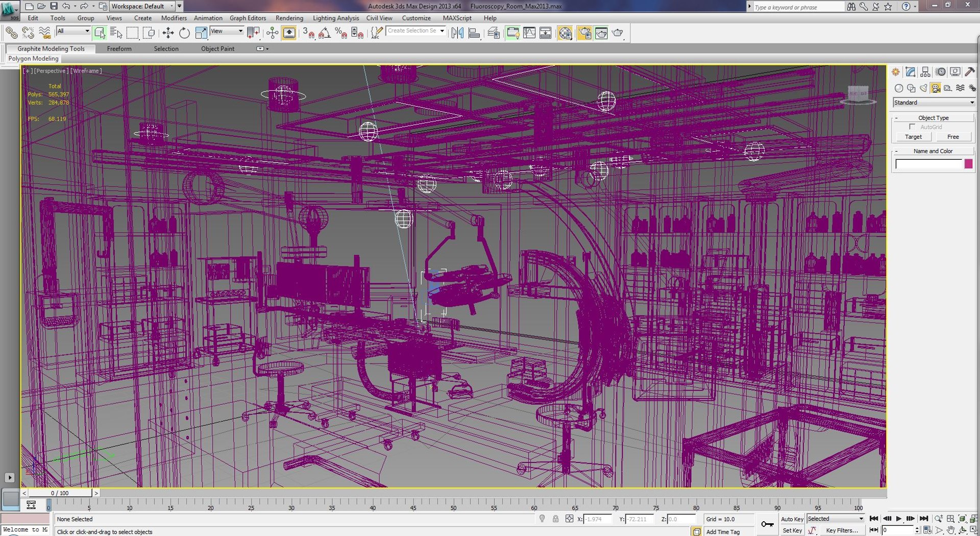Open the Modifiers menu

[174, 18]
